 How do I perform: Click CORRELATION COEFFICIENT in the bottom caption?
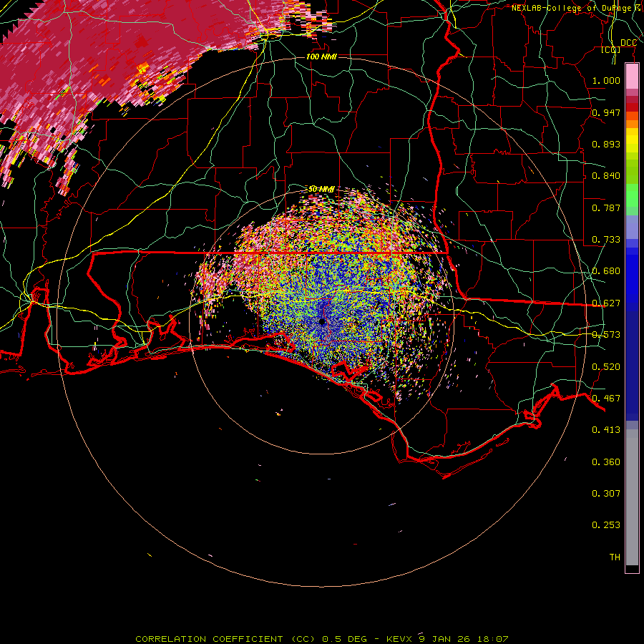pos(209,639)
